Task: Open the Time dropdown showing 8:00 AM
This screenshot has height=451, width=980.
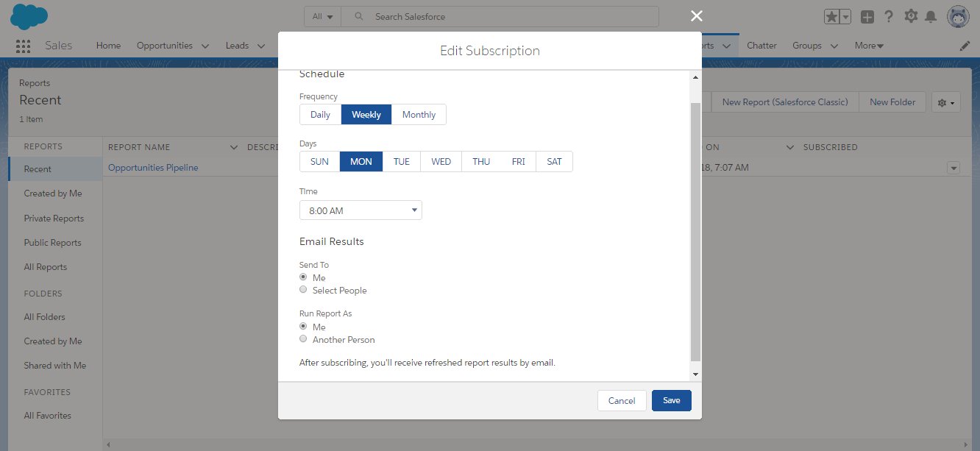Action: [361, 210]
